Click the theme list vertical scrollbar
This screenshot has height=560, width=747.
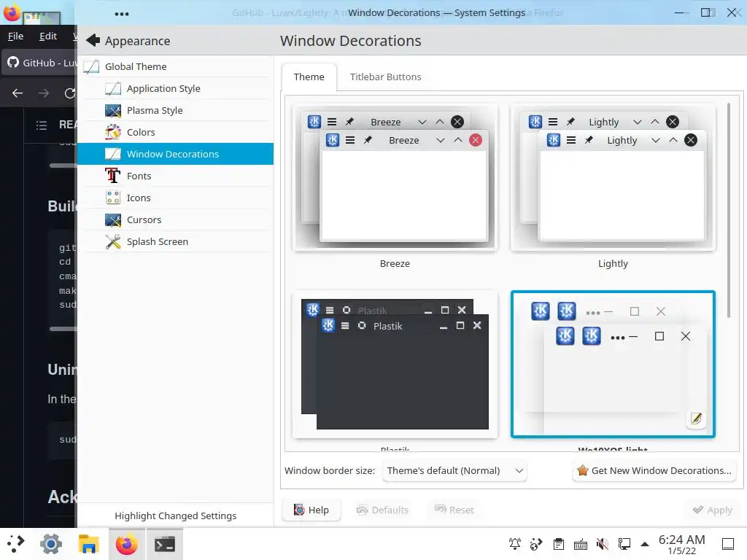(729, 211)
